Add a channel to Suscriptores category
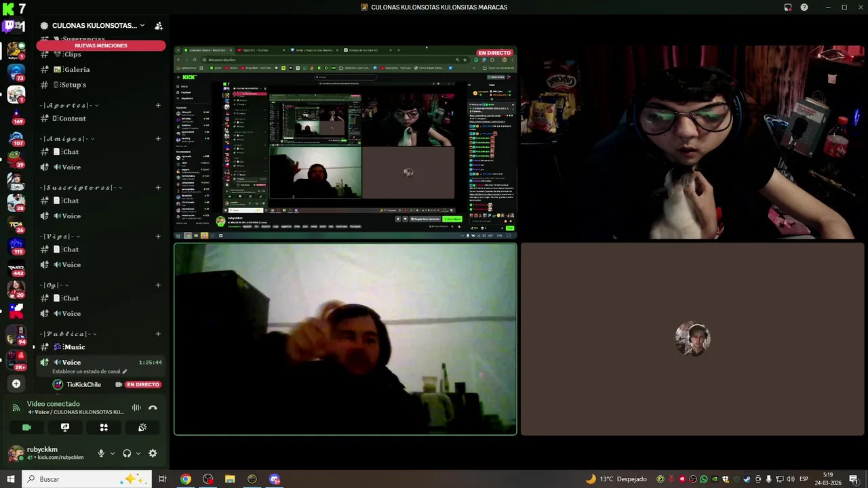The image size is (868, 488). [x=158, y=187]
